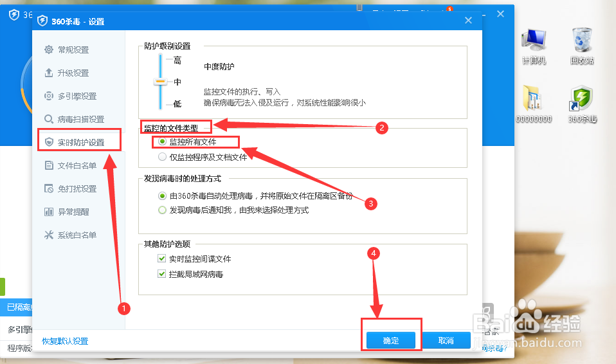Open 文件白名单 settings page
The height and width of the screenshot is (364, 616).
click(77, 166)
